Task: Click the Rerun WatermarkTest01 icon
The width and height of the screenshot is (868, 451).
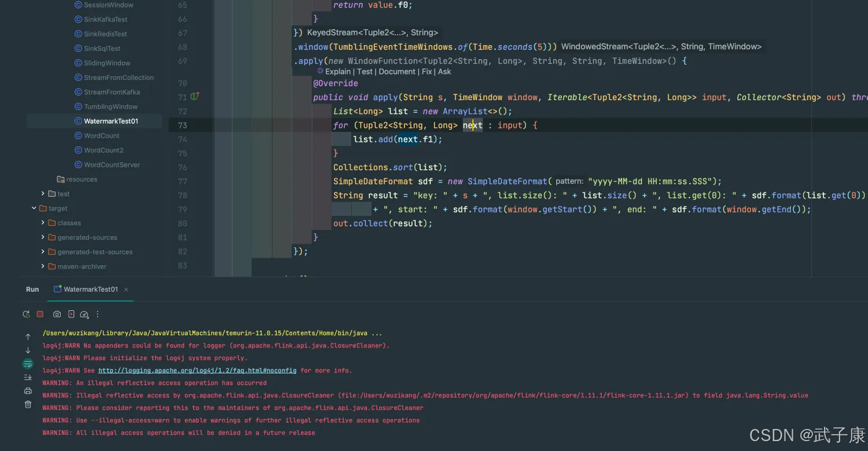Action: click(x=26, y=314)
